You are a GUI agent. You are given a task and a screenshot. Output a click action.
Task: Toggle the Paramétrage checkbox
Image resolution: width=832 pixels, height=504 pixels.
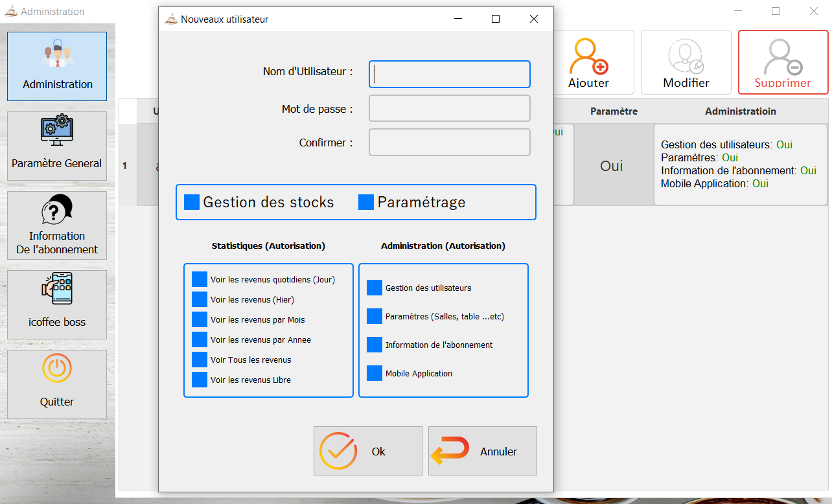point(366,202)
